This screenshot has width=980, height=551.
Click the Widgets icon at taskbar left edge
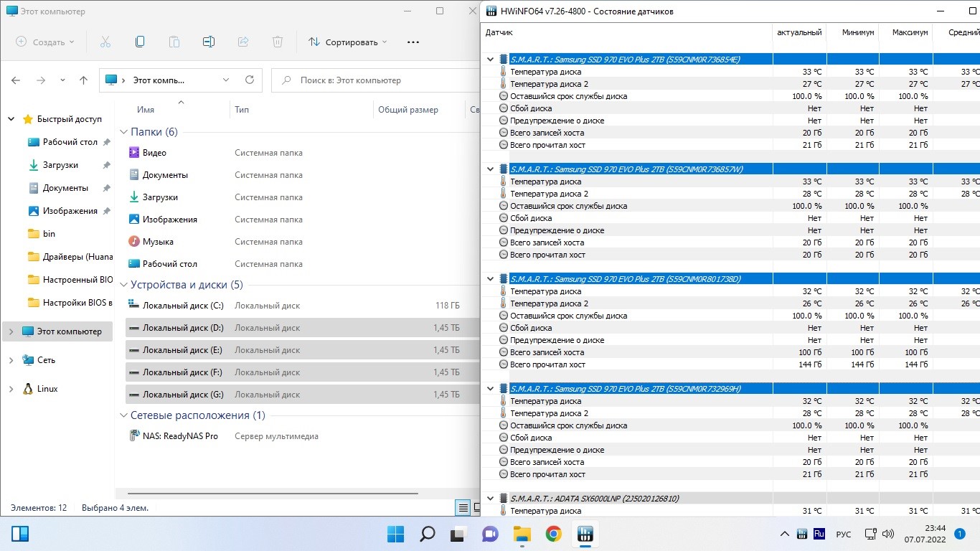(20, 534)
